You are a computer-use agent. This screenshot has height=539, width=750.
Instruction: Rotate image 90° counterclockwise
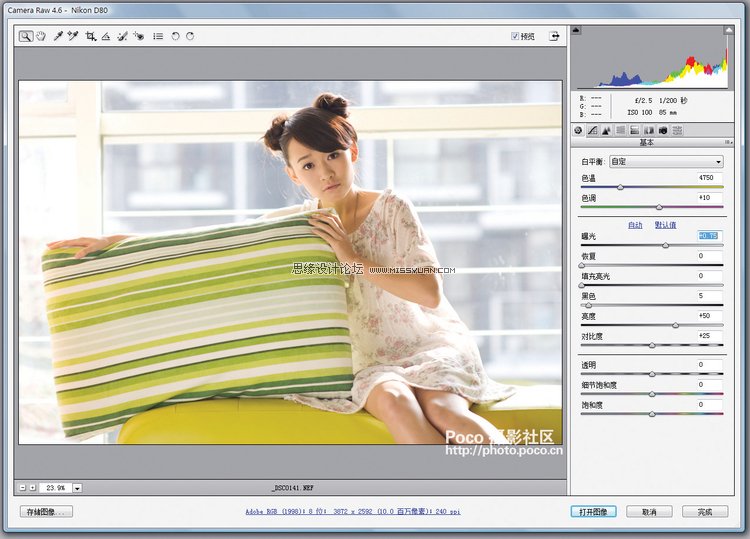(175, 36)
